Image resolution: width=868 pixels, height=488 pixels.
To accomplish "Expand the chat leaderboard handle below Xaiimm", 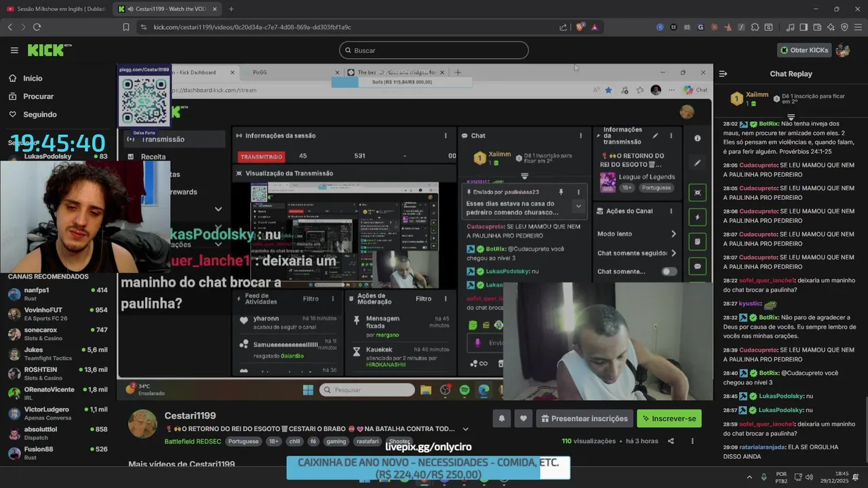I will click(x=791, y=117).
